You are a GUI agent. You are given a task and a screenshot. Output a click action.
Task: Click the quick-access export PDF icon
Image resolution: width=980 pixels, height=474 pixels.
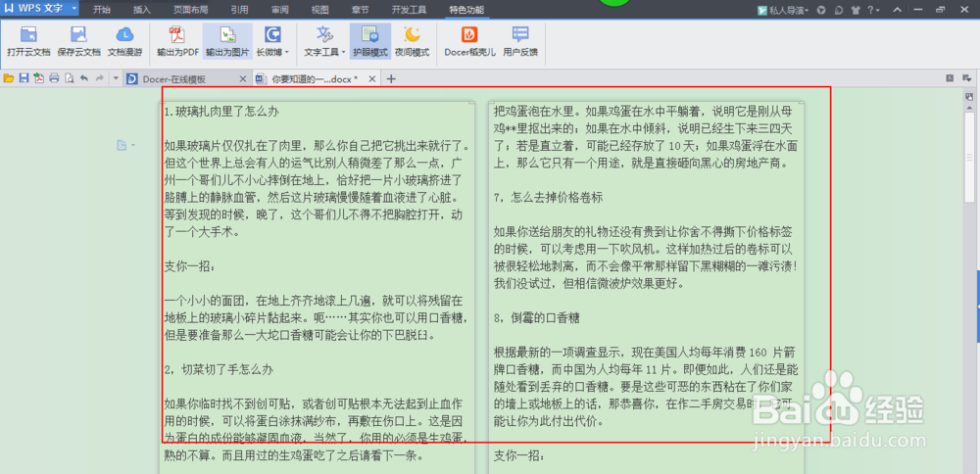click(x=39, y=78)
